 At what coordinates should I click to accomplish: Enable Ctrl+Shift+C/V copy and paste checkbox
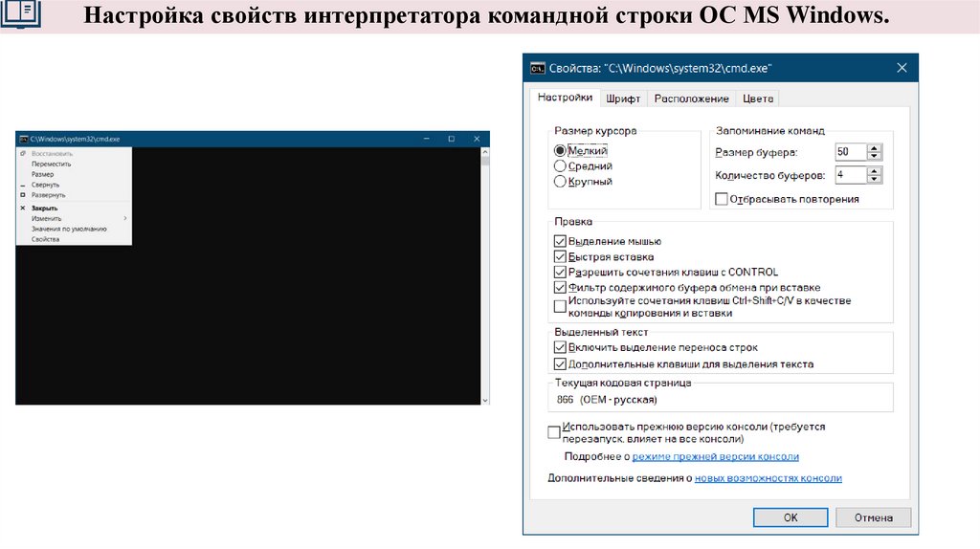pos(560,307)
